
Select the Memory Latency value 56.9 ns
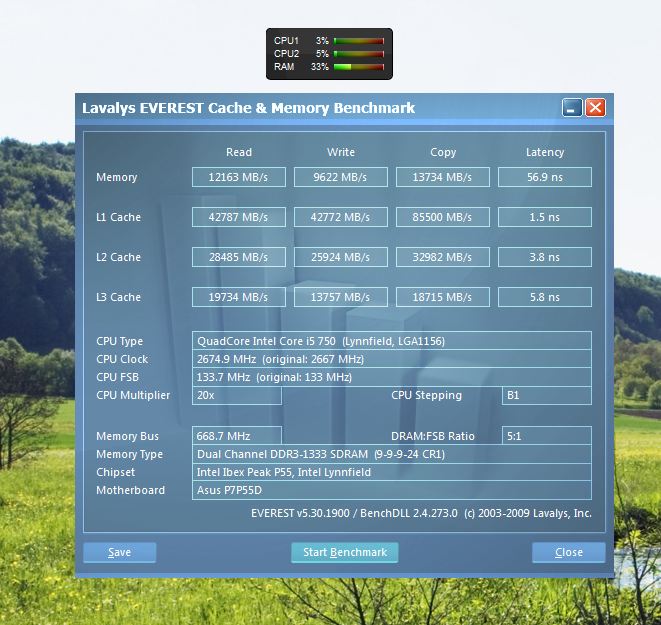click(x=545, y=177)
